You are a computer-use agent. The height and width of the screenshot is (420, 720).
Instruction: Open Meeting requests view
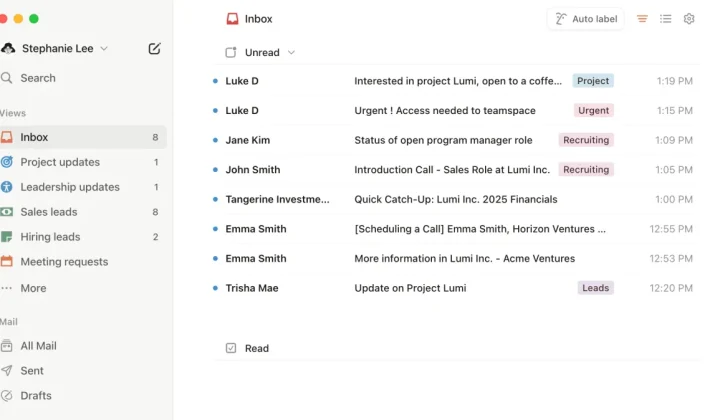click(x=83, y=261)
